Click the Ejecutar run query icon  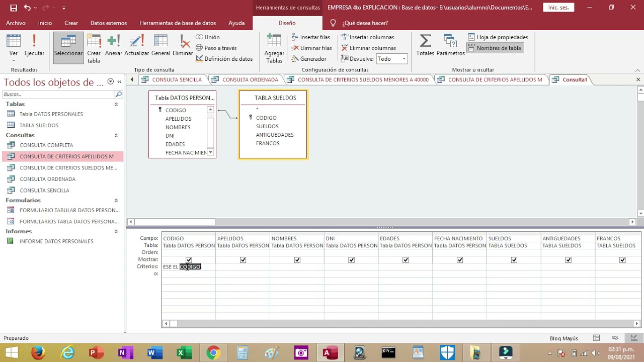[x=34, y=45]
